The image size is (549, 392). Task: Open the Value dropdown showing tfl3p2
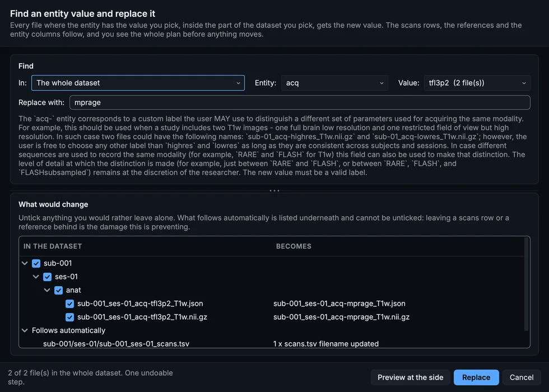477,83
